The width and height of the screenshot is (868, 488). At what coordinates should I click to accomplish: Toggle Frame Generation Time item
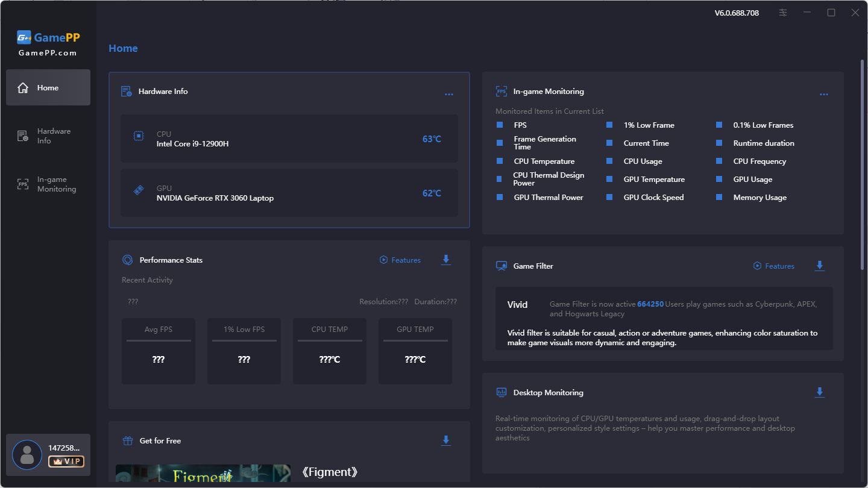point(500,143)
